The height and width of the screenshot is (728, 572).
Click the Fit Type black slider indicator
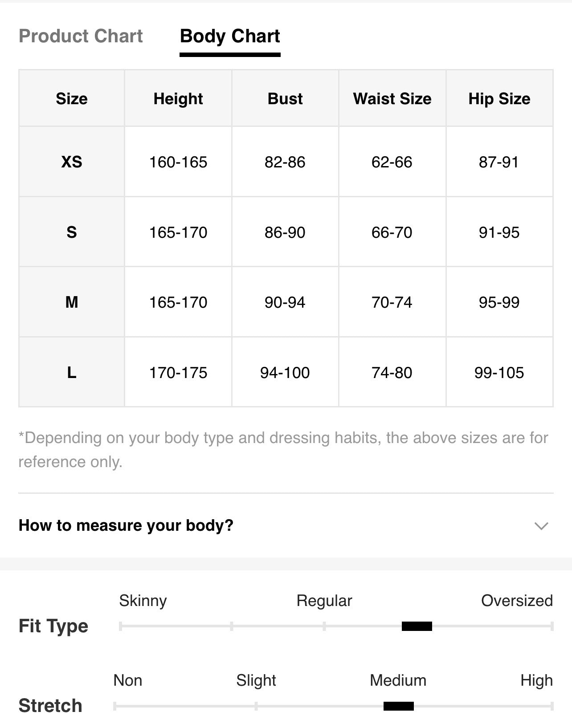click(x=417, y=626)
